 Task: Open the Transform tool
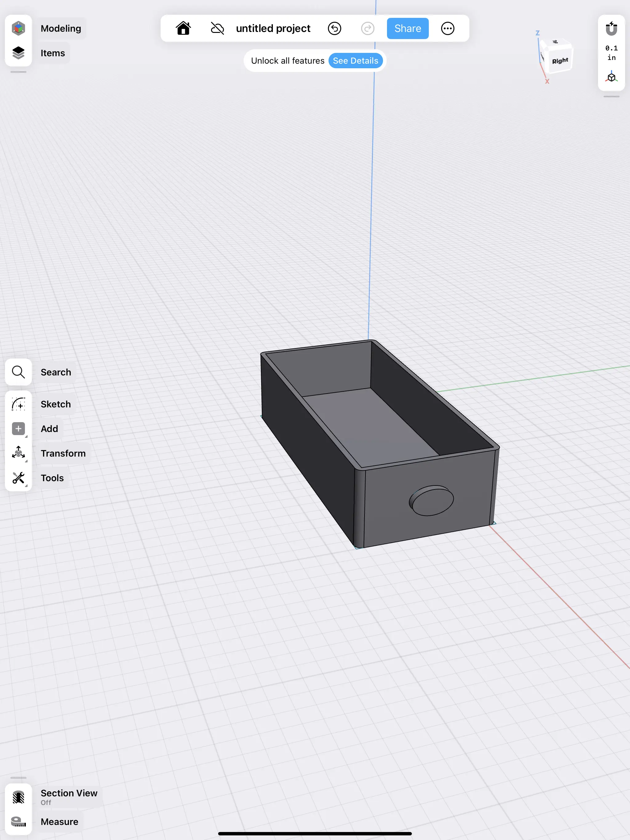(18, 453)
